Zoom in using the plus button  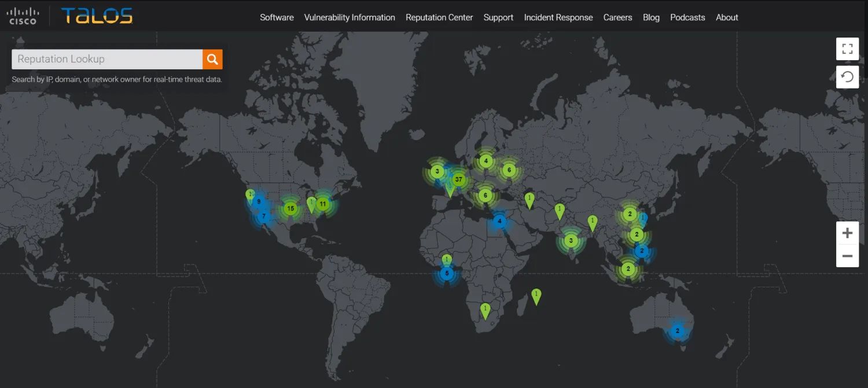(x=847, y=233)
